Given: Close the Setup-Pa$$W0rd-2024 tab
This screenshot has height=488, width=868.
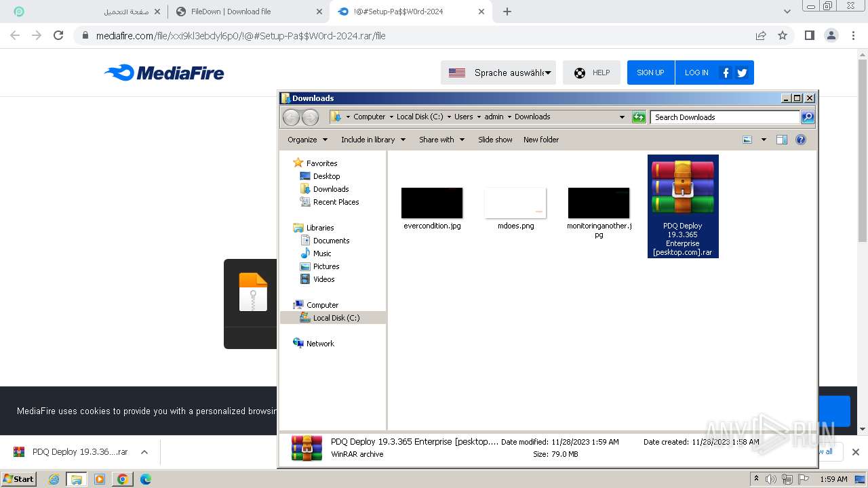Looking at the screenshot, I should [481, 12].
